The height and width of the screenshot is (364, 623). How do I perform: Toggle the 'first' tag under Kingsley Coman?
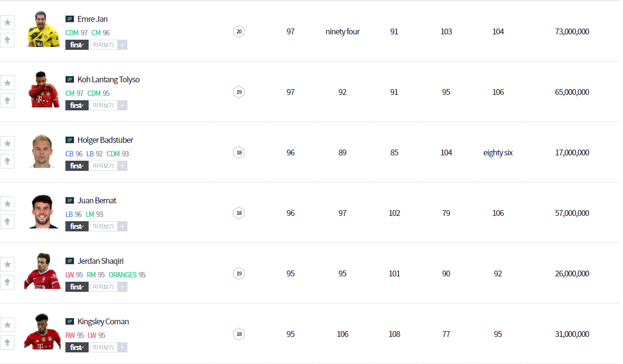[x=77, y=348]
